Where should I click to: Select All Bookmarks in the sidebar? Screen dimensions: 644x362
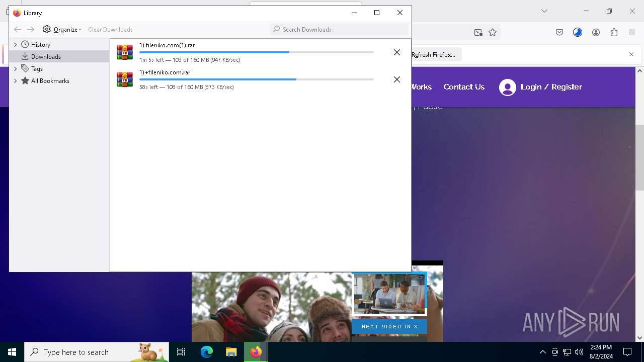(50, 81)
